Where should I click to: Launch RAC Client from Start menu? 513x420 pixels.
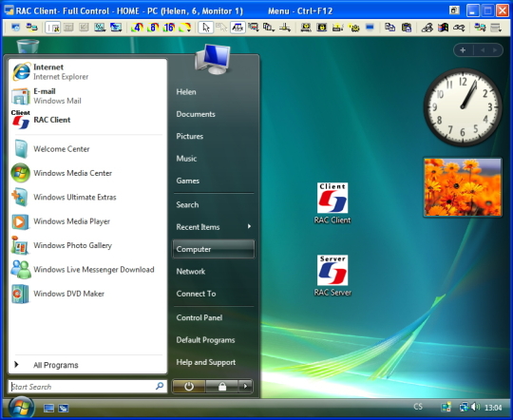(x=87, y=120)
